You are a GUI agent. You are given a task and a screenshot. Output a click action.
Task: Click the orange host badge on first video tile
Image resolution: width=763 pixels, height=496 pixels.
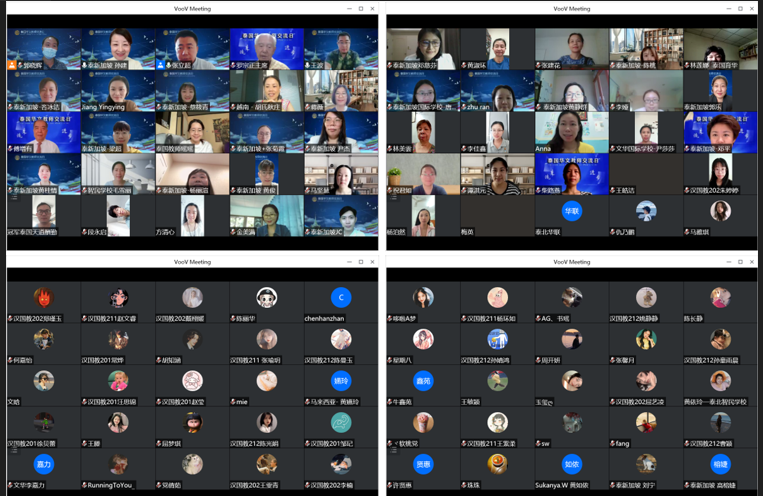pos(12,65)
